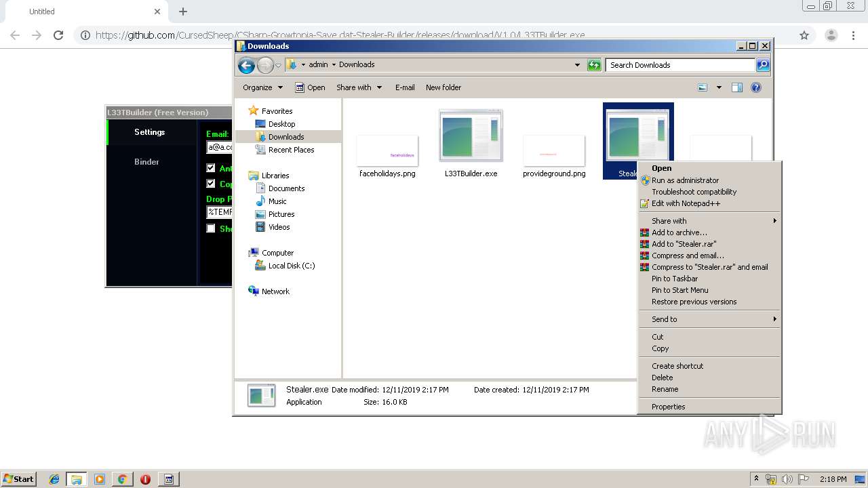Expand the admin breadcrumb arrow
The width and height of the screenshot is (868, 488).
click(333, 65)
